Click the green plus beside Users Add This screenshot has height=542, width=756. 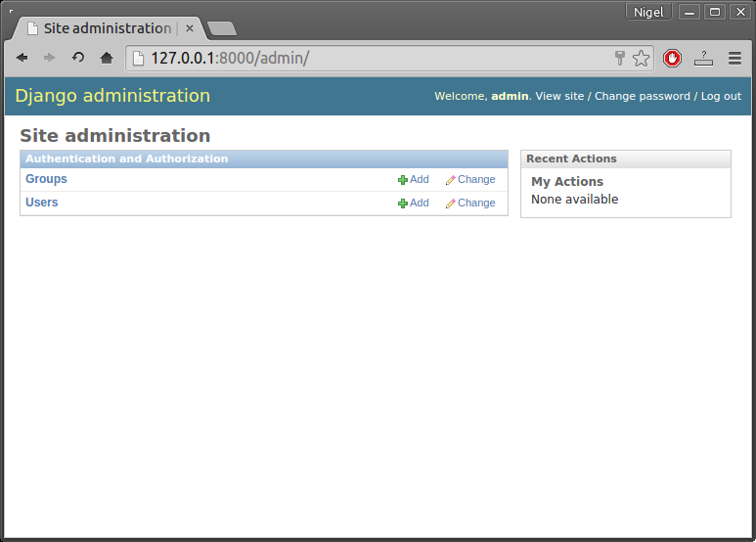(x=403, y=203)
